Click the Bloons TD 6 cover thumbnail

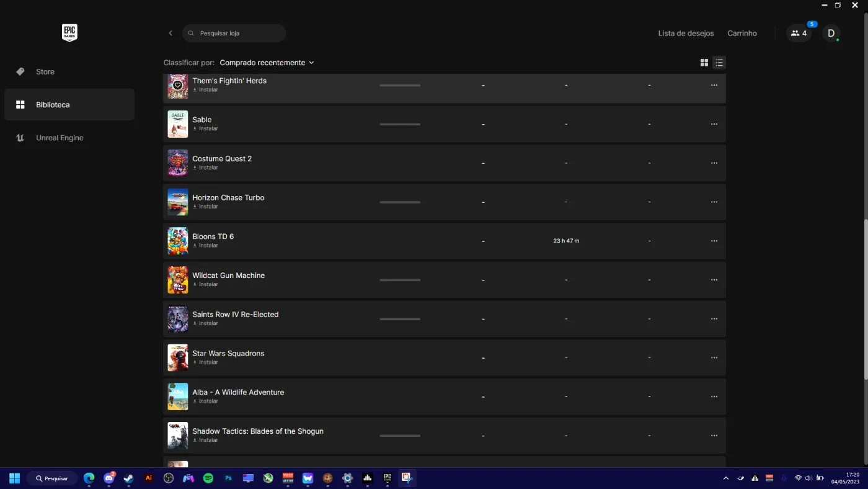(178, 241)
